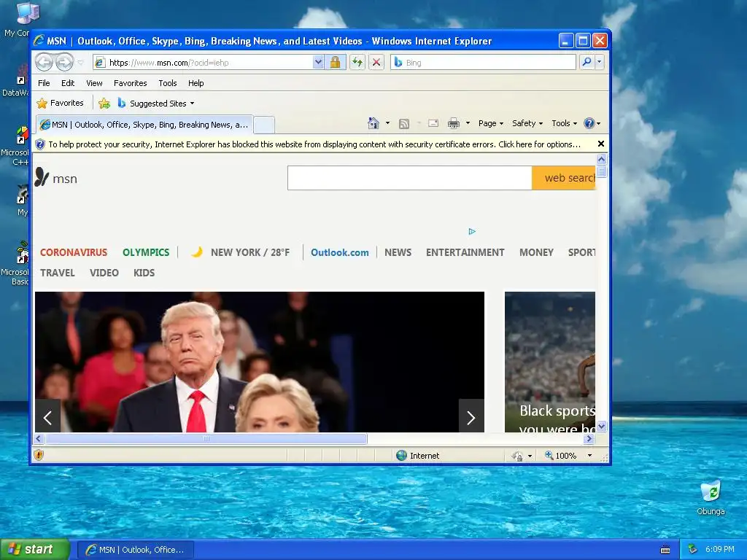Open the Edit menu

[68, 83]
